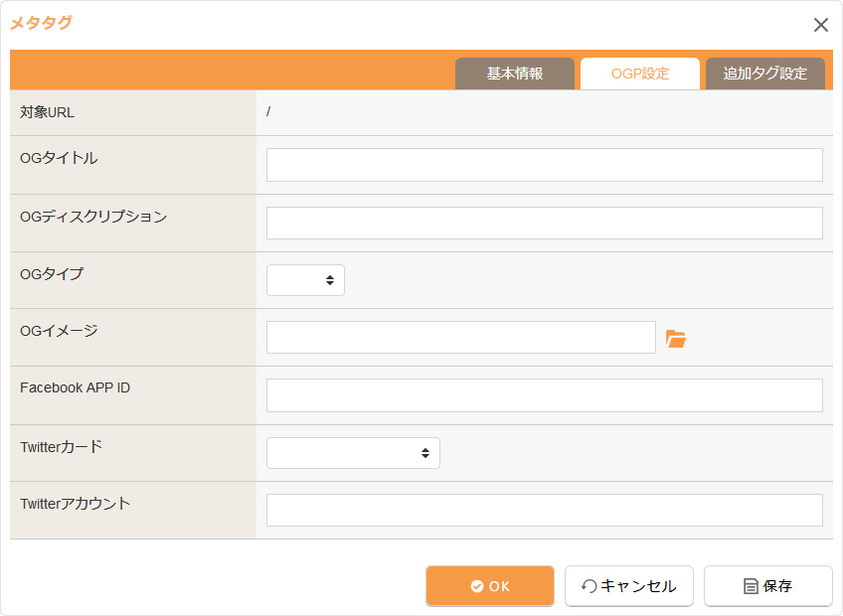Open the folder browser for OGイメージ
Viewport: 843px width, 616px height.
click(675, 339)
